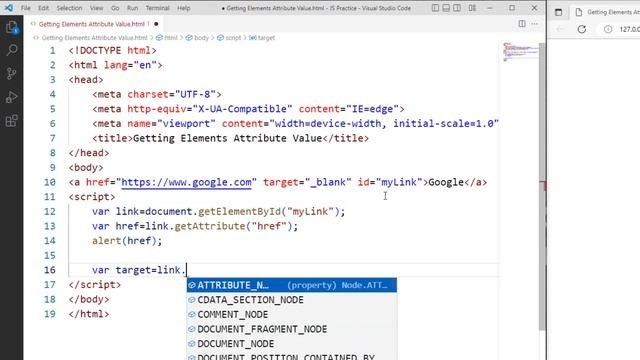The height and width of the screenshot is (360, 640).
Task: Open the Terminal menu
Action: pos(157,8)
